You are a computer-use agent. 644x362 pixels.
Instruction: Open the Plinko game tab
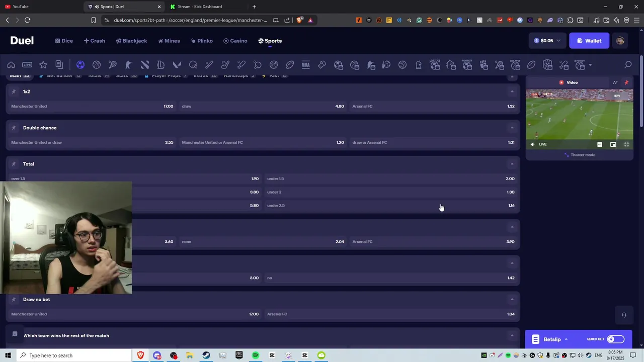(202, 41)
